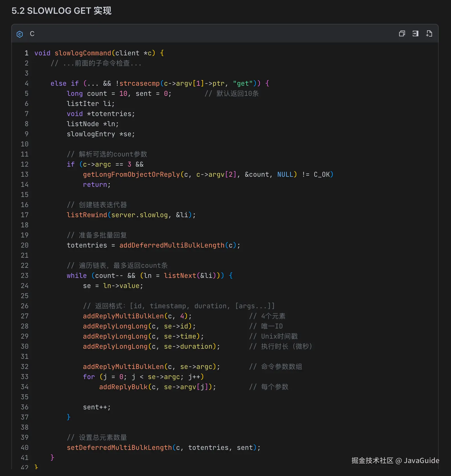Click line number 25 in the gutter
Viewport: 451px width, 476px height.
point(25,296)
